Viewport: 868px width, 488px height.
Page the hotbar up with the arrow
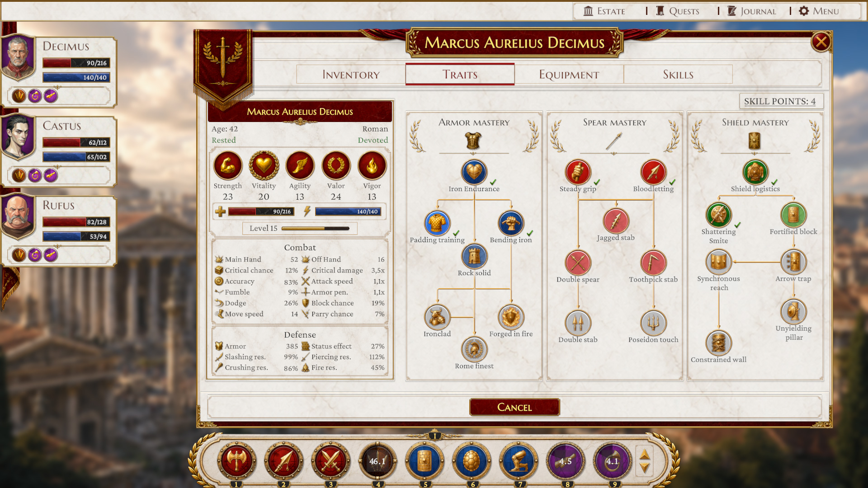[645, 455]
